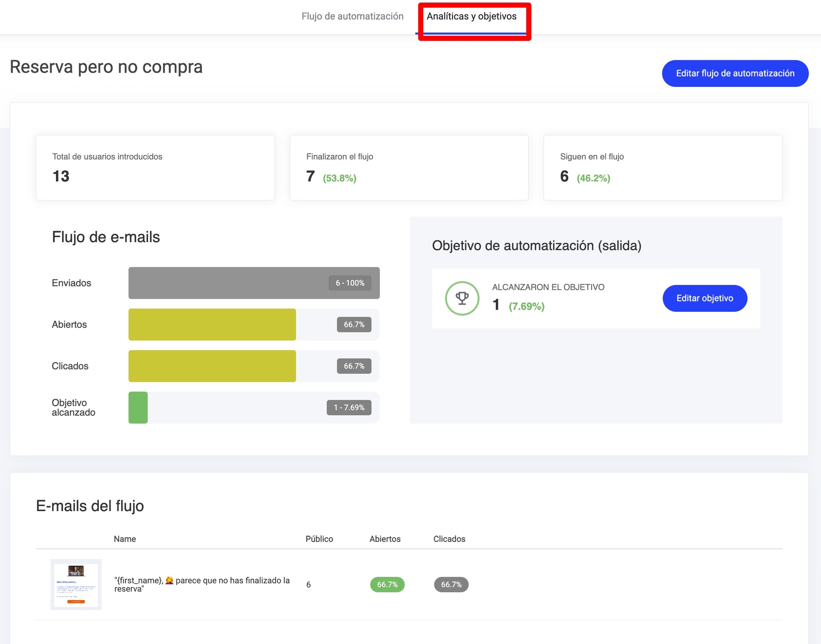Click the email preview thumbnail
Image resolution: width=821 pixels, height=644 pixels.
click(76, 584)
